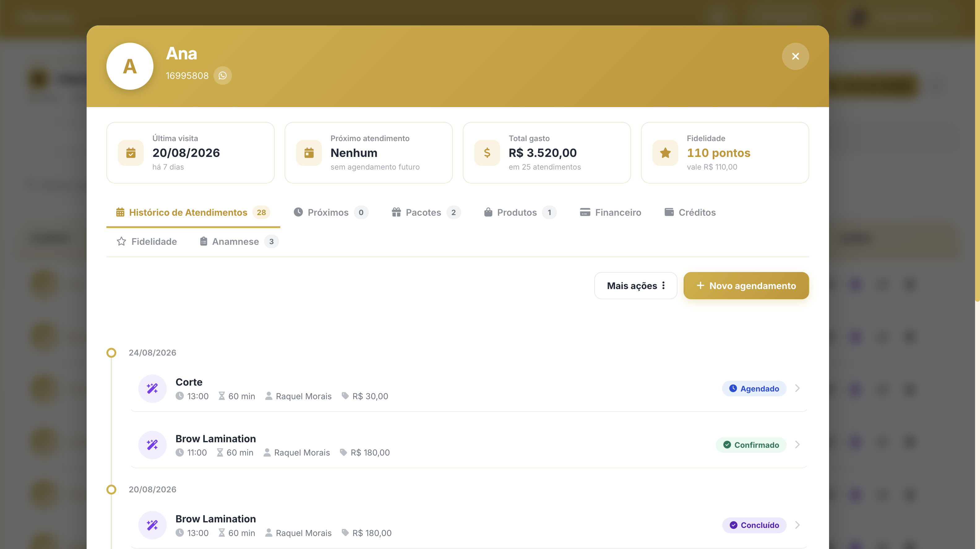Screen dimensions: 980x549
Task: Click the Confirmado status badge
Action: [751, 445]
